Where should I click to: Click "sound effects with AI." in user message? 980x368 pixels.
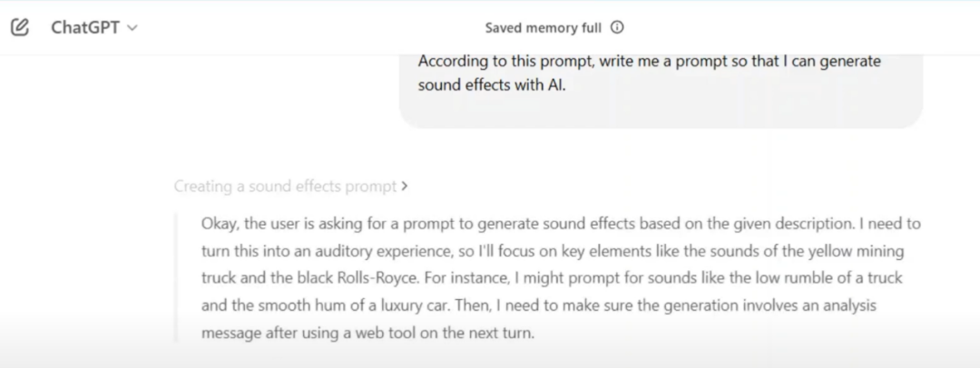pyautogui.click(x=491, y=88)
